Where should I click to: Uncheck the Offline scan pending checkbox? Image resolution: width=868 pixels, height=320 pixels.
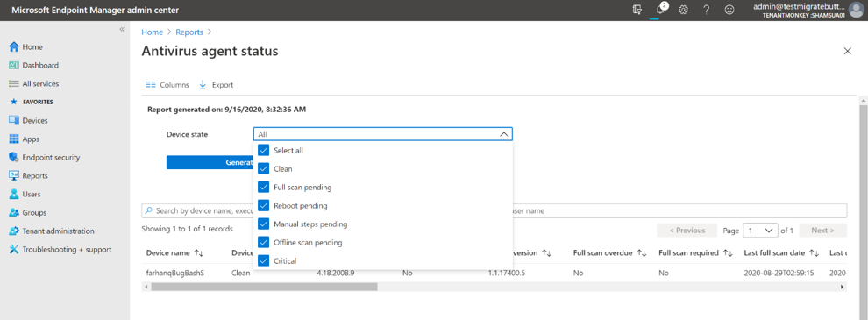(x=264, y=242)
